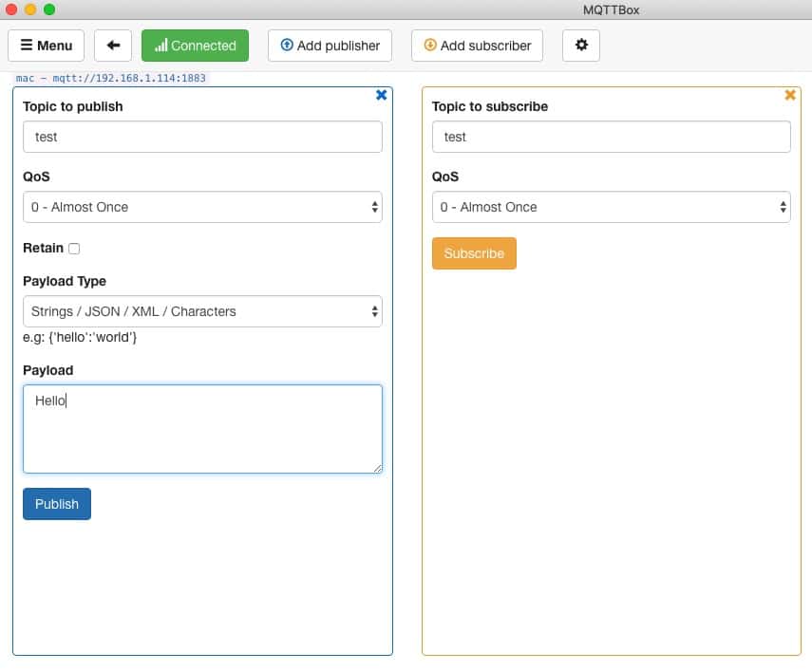
Task: Click the e.g: {'hello':'world'} hint text
Action: click(80, 337)
